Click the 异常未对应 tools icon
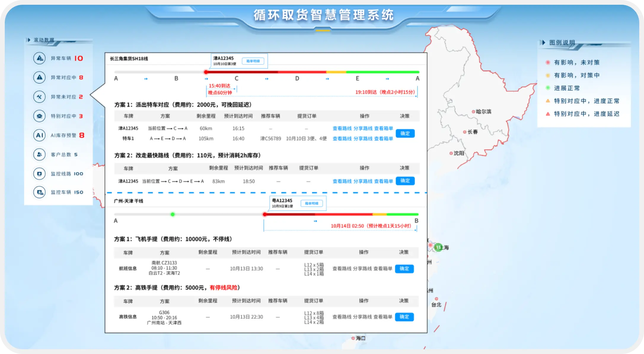Image resolution: width=644 pixels, height=354 pixels. [39, 97]
